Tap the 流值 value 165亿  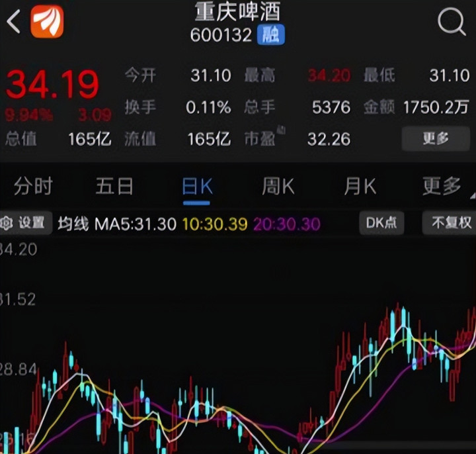point(209,140)
